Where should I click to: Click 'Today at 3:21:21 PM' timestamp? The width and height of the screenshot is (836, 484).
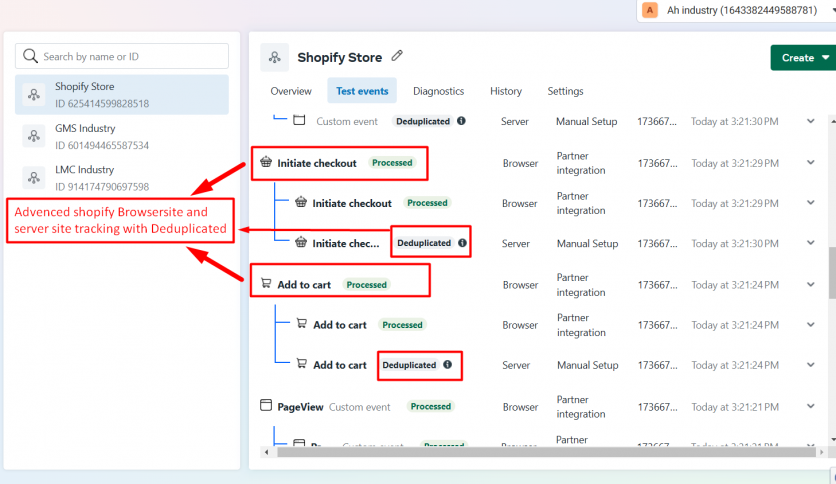735,407
